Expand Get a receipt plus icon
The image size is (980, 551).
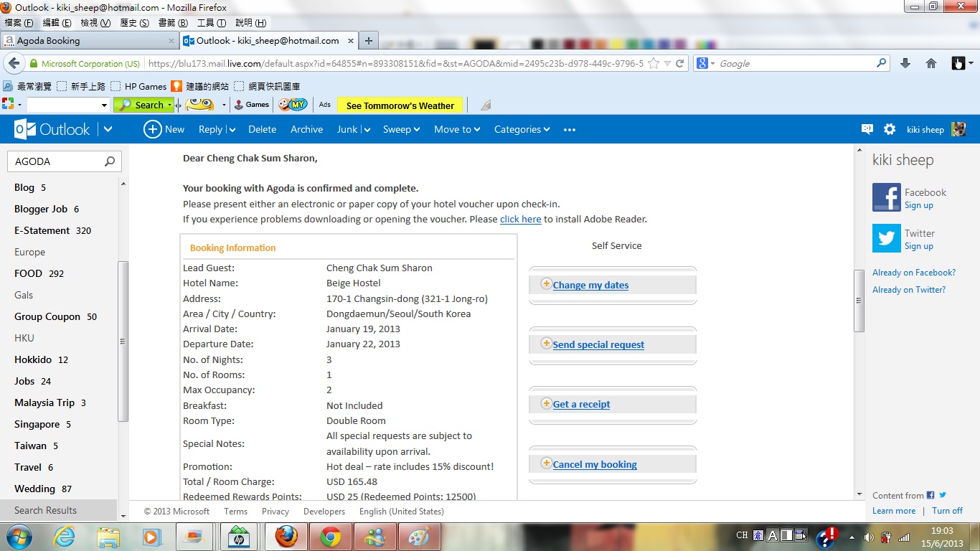pos(546,403)
